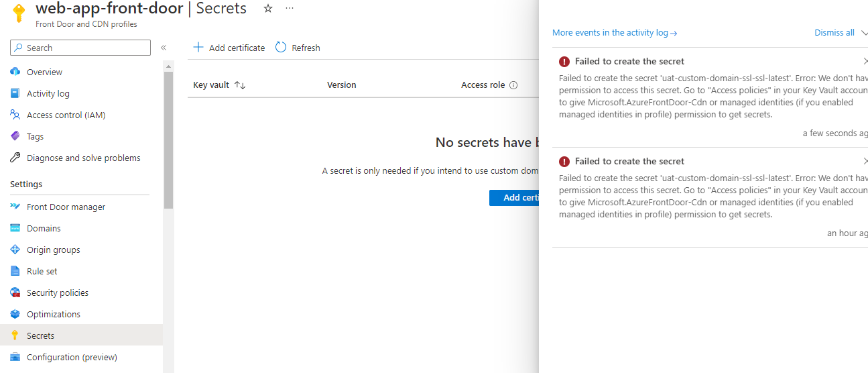Click the Secrets key icon in sidebar
Viewport: 868px width, 373px height.
point(15,335)
